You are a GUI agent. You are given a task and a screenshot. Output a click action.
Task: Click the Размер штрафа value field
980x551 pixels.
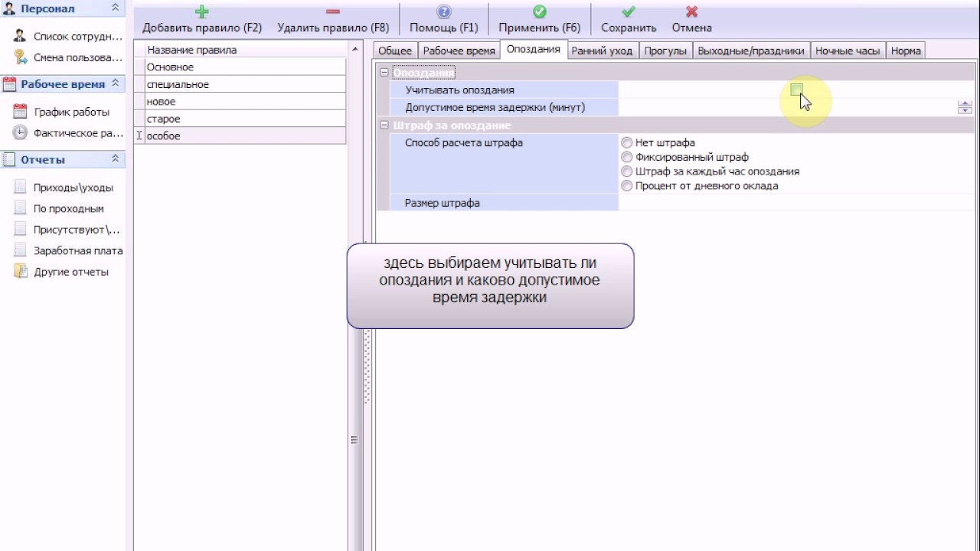coord(796,203)
